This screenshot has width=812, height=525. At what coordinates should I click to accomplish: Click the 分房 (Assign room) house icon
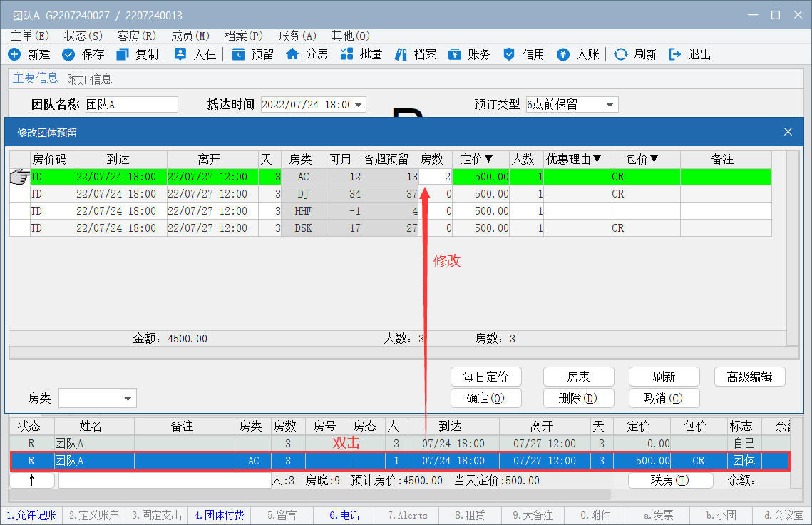point(292,54)
